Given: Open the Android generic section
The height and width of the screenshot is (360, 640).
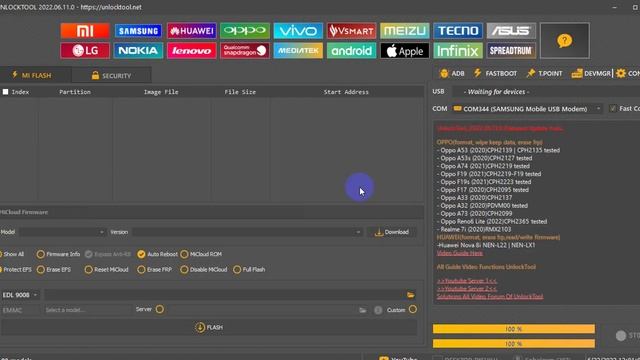Looking at the screenshot, I should click(x=351, y=51).
